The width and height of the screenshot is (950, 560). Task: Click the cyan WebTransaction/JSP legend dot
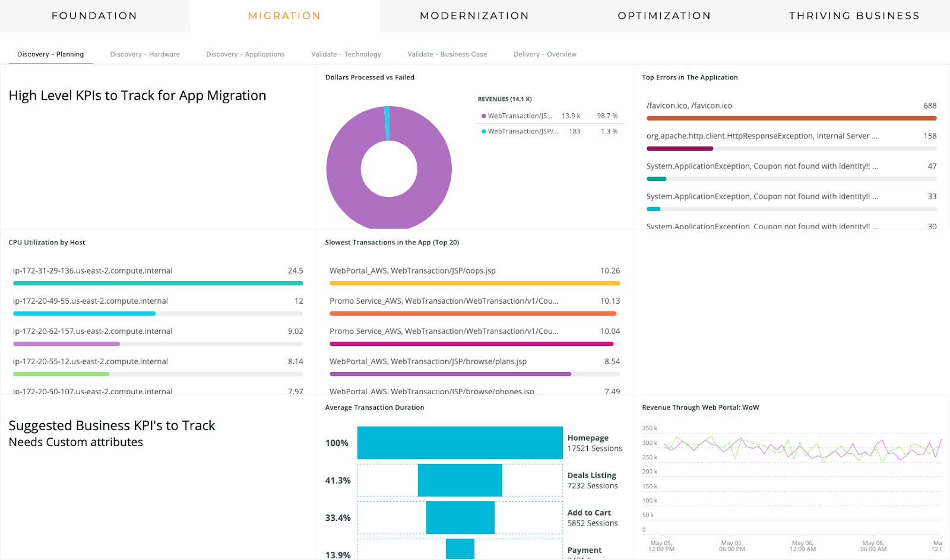pyautogui.click(x=483, y=132)
